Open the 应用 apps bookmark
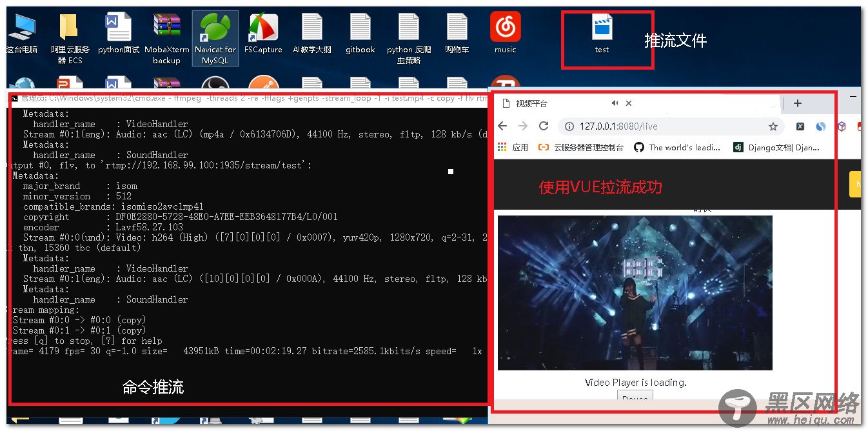The image size is (868, 431). 513,147
